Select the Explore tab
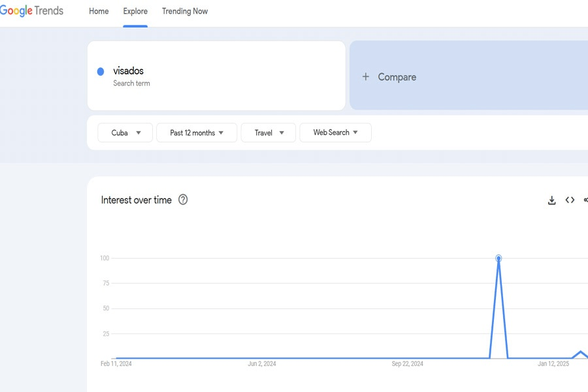 click(135, 11)
